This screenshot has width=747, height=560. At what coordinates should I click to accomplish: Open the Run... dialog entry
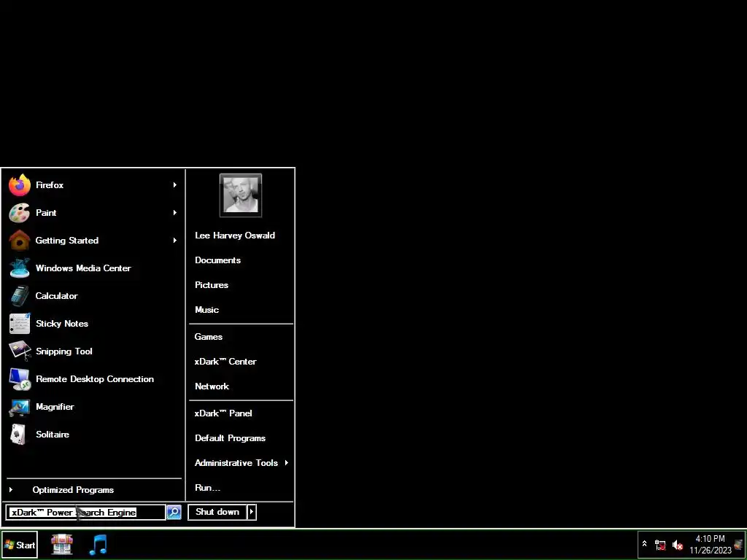click(208, 488)
